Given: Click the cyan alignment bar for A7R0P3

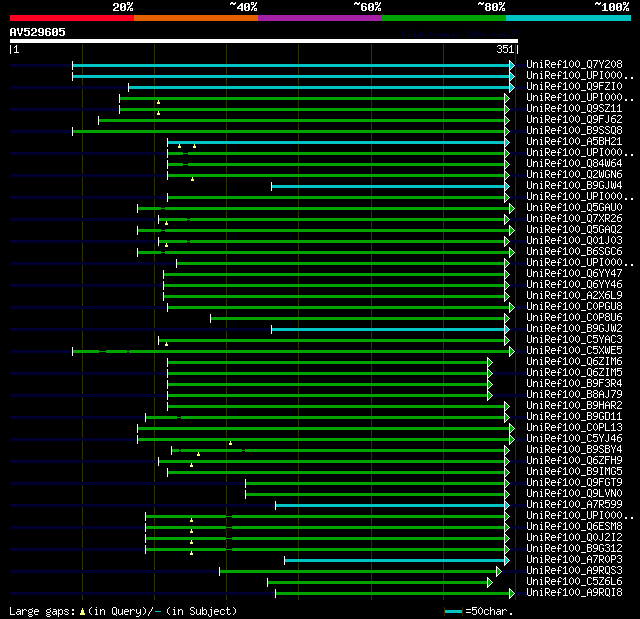Looking at the screenshot, I should click(x=395, y=561).
